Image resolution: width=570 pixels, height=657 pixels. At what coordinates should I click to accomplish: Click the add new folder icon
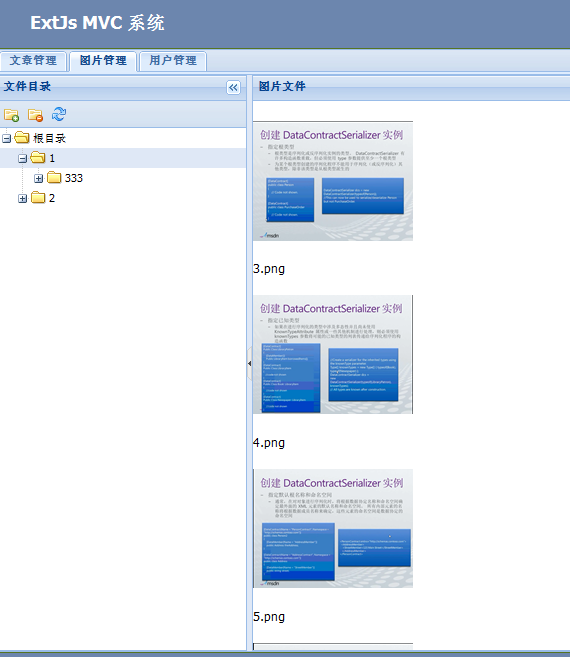pyautogui.click(x=11, y=114)
